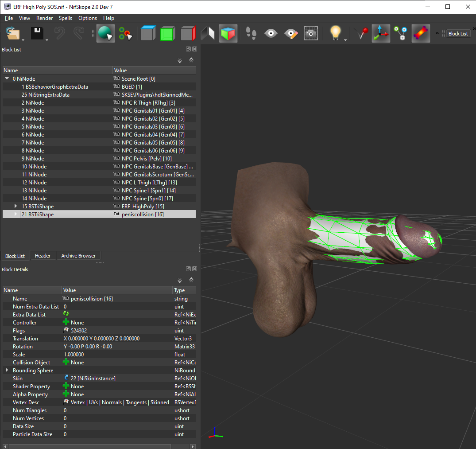Click the Extra Data List refresh icon

(66, 313)
